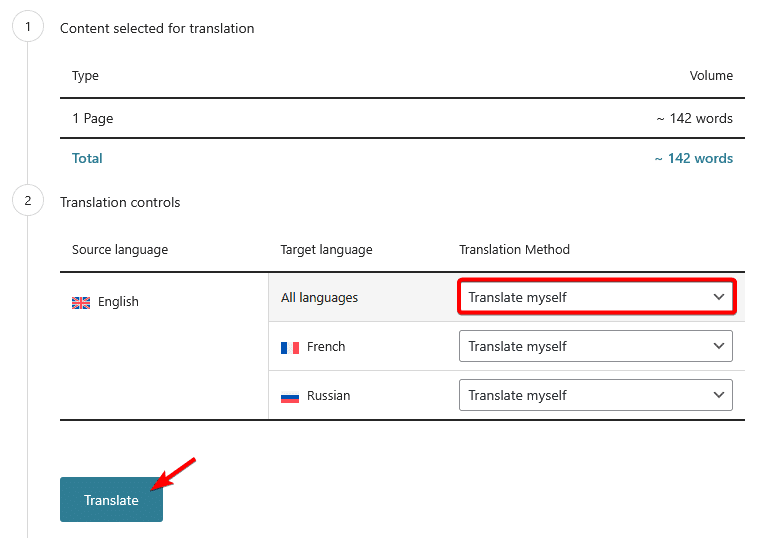Screen dimensions: 768x547
Task: Open the Russian translation method dropdown
Action: click(x=596, y=395)
